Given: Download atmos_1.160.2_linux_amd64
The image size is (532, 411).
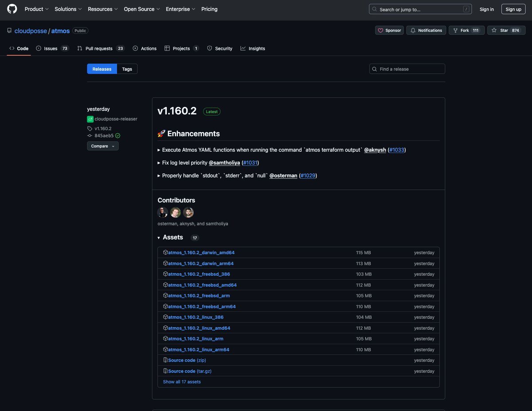Looking at the screenshot, I should pos(199,328).
